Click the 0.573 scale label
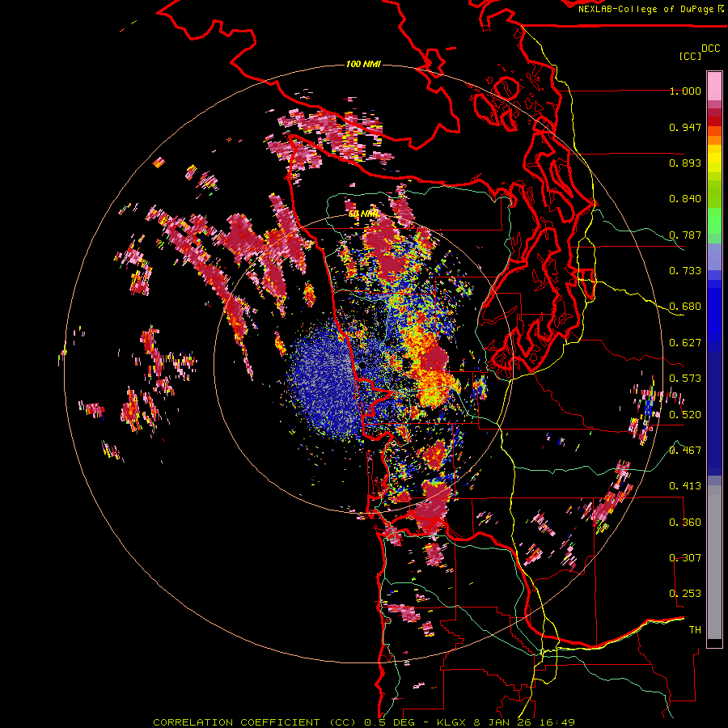728x728 pixels. [685, 379]
